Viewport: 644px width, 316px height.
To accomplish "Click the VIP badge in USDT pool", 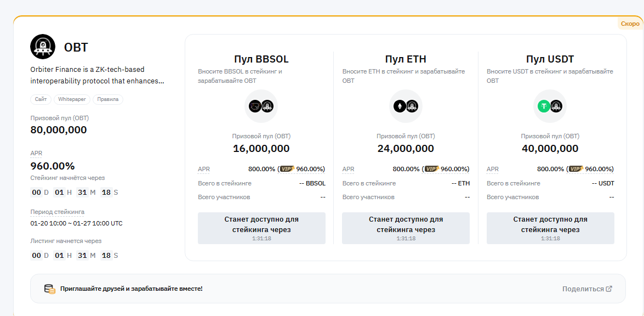I will click(575, 169).
